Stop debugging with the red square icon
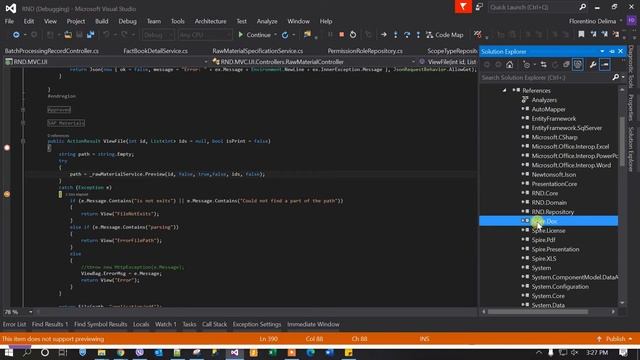The width and height of the screenshot is (640, 360). [x=341, y=35]
